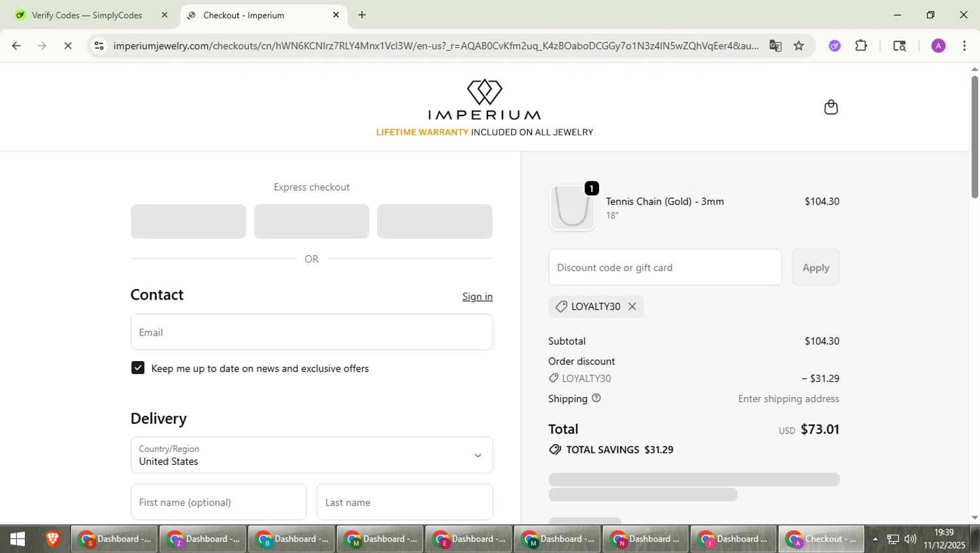
Task: Close the Checkout - Imperium tab
Action: (x=336, y=15)
